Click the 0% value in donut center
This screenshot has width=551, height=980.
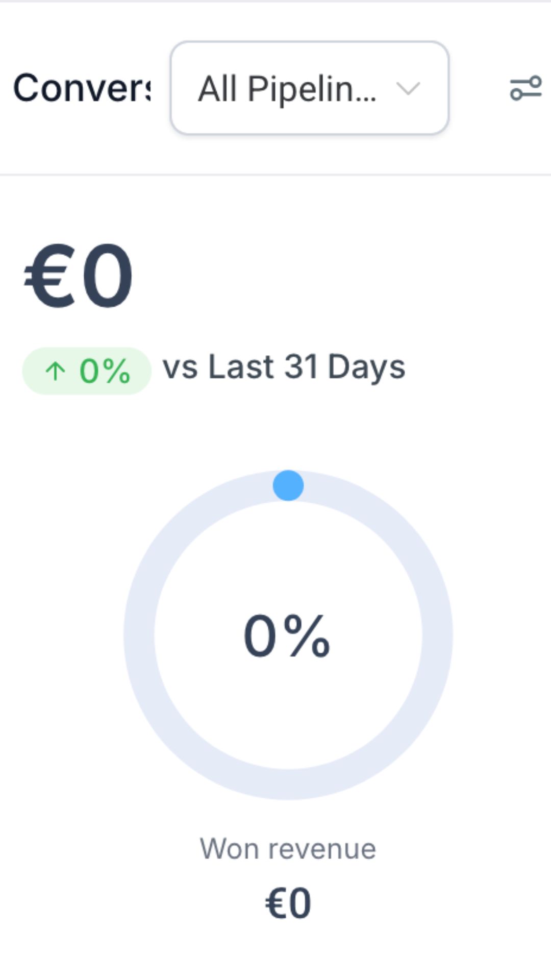287,636
